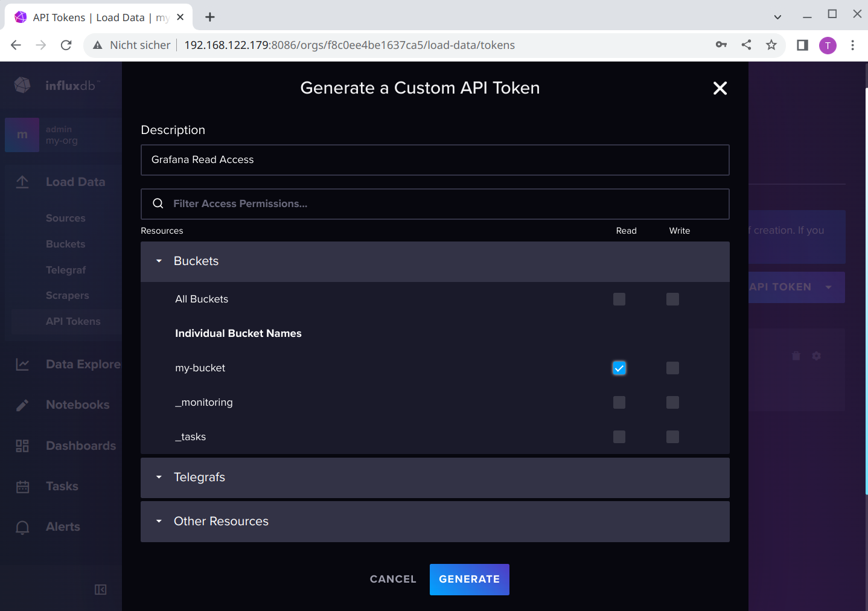Open the Generate API Token dropdown arrow
This screenshot has height=611, width=868.
tap(829, 287)
